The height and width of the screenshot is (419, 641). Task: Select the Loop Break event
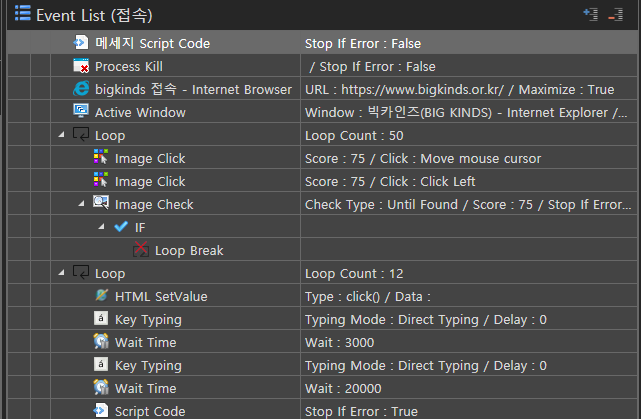pos(189,250)
